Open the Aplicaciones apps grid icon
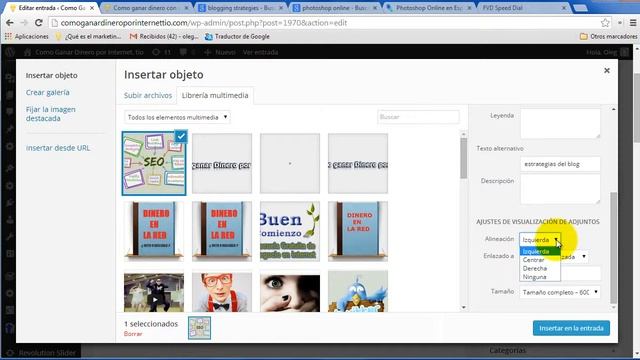640x360 pixels. [8, 36]
